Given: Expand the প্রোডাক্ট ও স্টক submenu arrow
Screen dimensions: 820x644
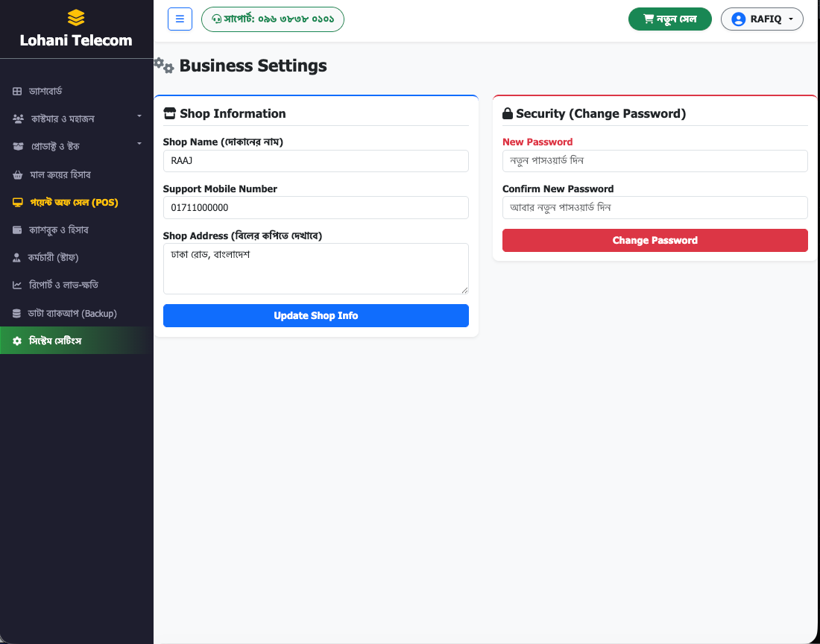Looking at the screenshot, I should pos(139,144).
